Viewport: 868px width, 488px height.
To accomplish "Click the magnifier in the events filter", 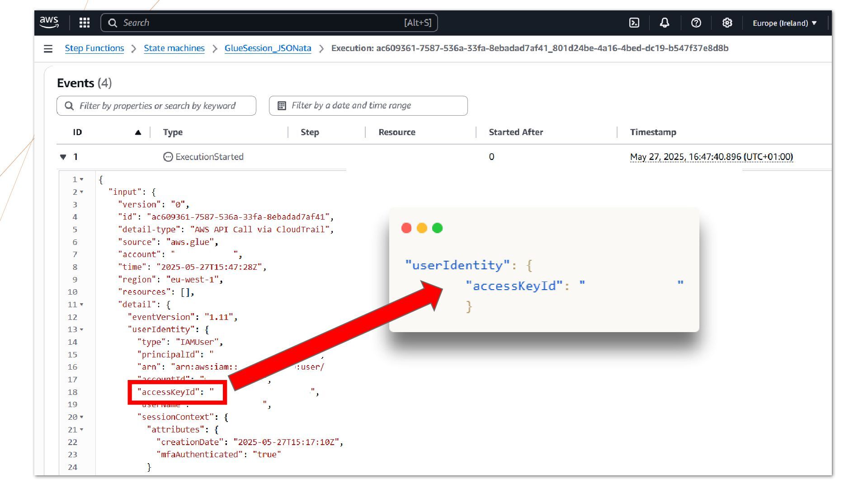I will [x=69, y=106].
